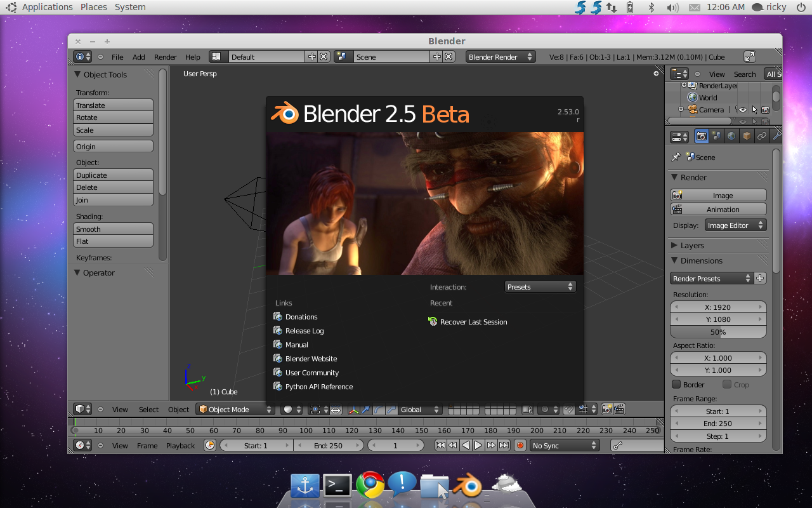
Task: Pin the Scene context in properties
Action: (676, 157)
